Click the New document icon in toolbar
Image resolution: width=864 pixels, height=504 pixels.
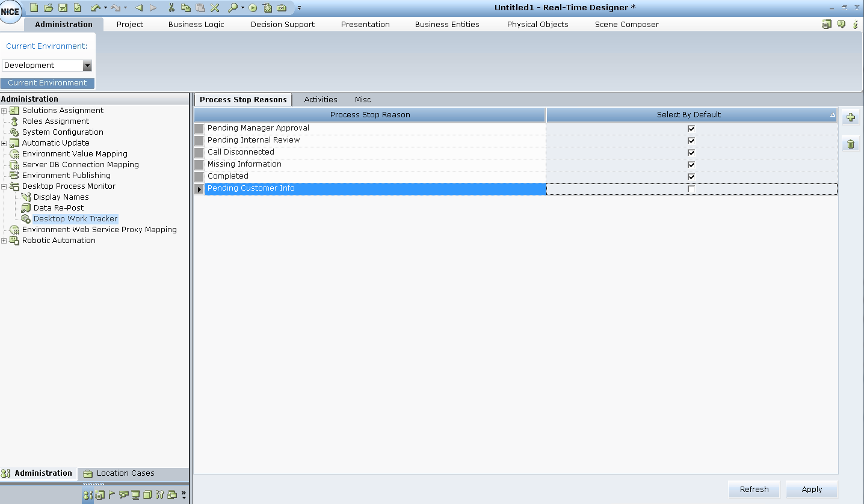point(34,8)
